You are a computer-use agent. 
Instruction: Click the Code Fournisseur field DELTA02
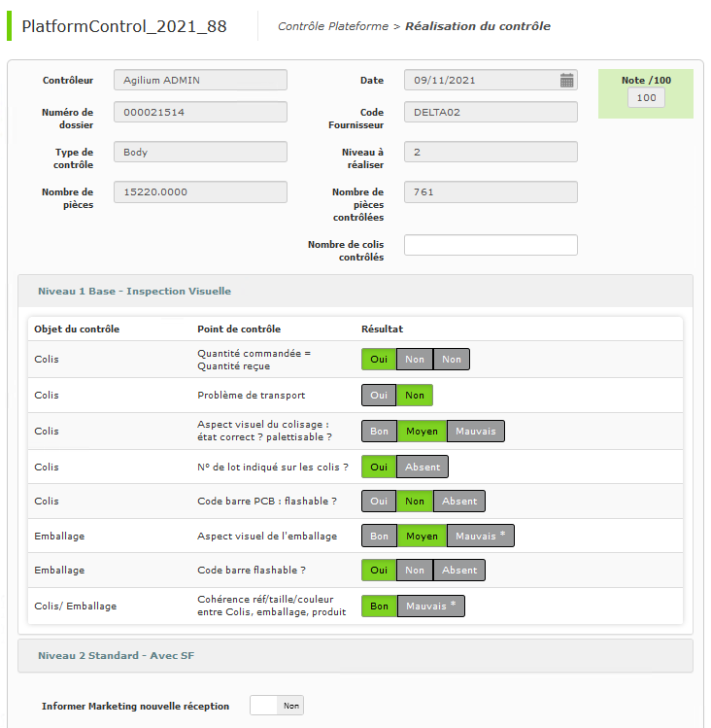click(491, 112)
